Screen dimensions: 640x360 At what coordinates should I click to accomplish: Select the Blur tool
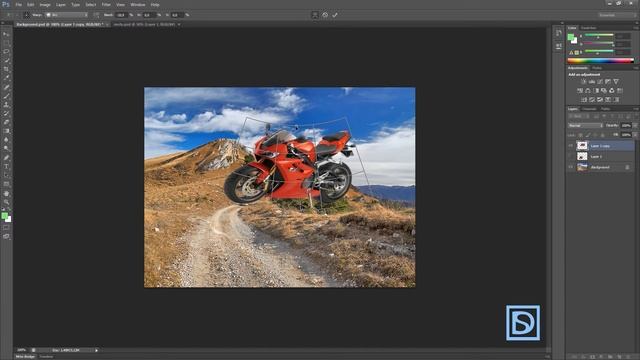point(6,140)
